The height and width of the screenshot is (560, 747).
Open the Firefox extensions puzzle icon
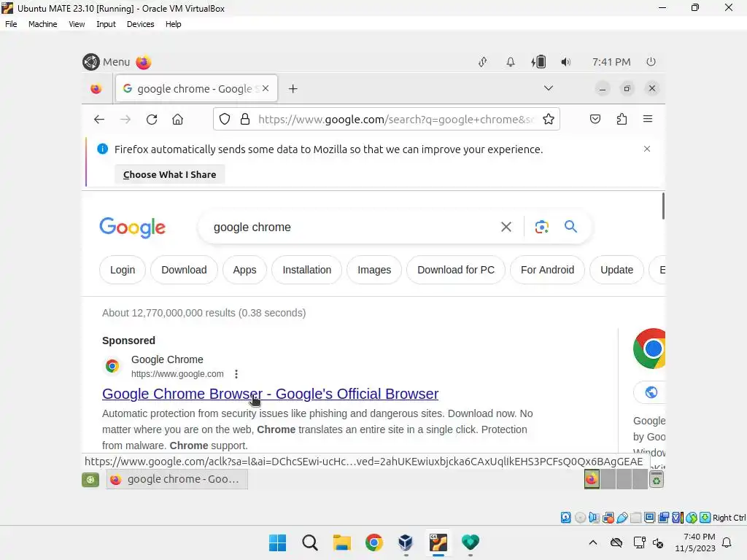pyautogui.click(x=622, y=119)
